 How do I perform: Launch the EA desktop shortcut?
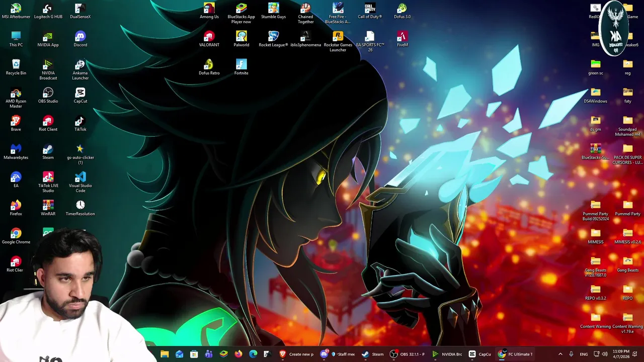pyautogui.click(x=16, y=180)
